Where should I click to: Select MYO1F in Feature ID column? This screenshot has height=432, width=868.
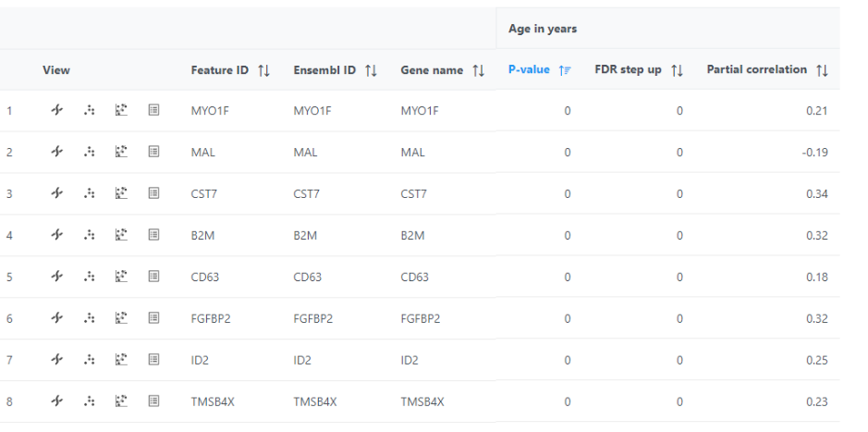point(210,111)
